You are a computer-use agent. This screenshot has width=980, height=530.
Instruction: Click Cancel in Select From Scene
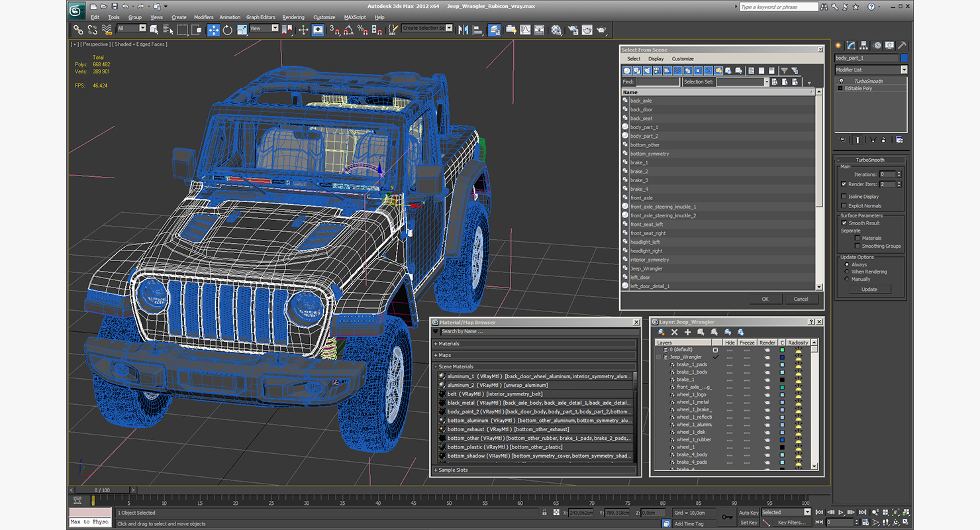coord(801,299)
